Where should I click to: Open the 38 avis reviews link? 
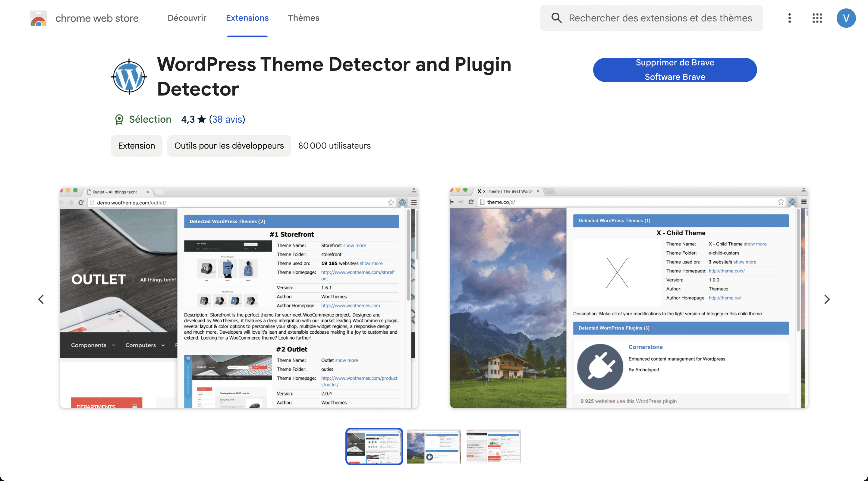(227, 119)
